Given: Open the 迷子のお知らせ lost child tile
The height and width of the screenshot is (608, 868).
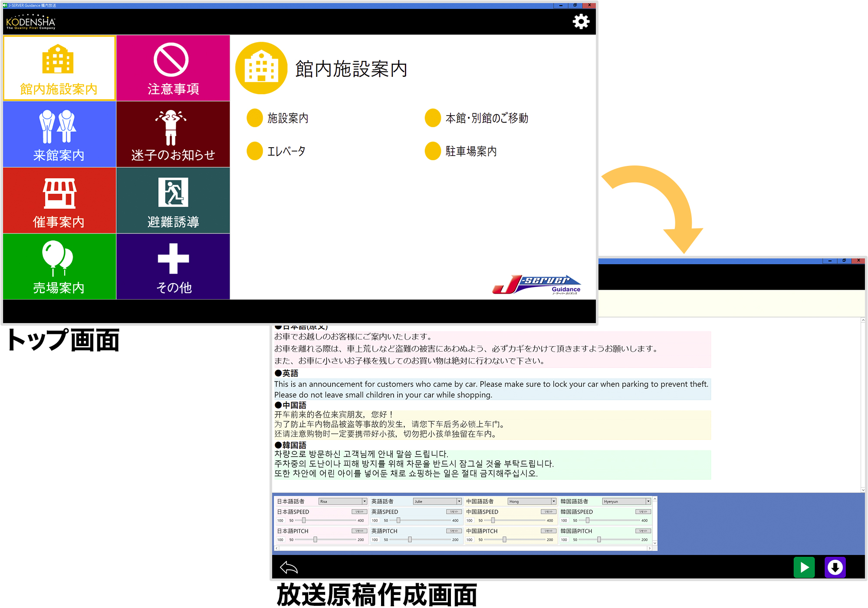Looking at the screenshot, I should 173,134.
